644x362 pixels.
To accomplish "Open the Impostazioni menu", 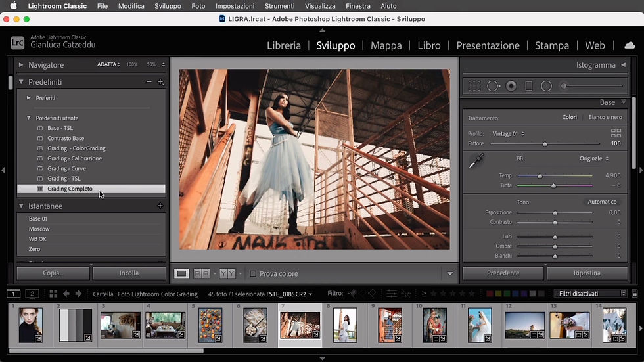I will click(x=235, y=6).
